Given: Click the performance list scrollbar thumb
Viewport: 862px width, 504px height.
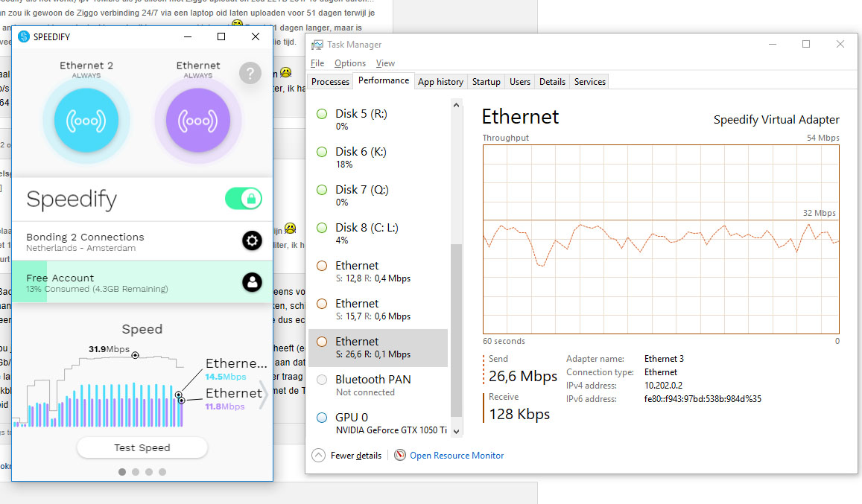Looking at the screenshot, I should [x=456, y=330].
